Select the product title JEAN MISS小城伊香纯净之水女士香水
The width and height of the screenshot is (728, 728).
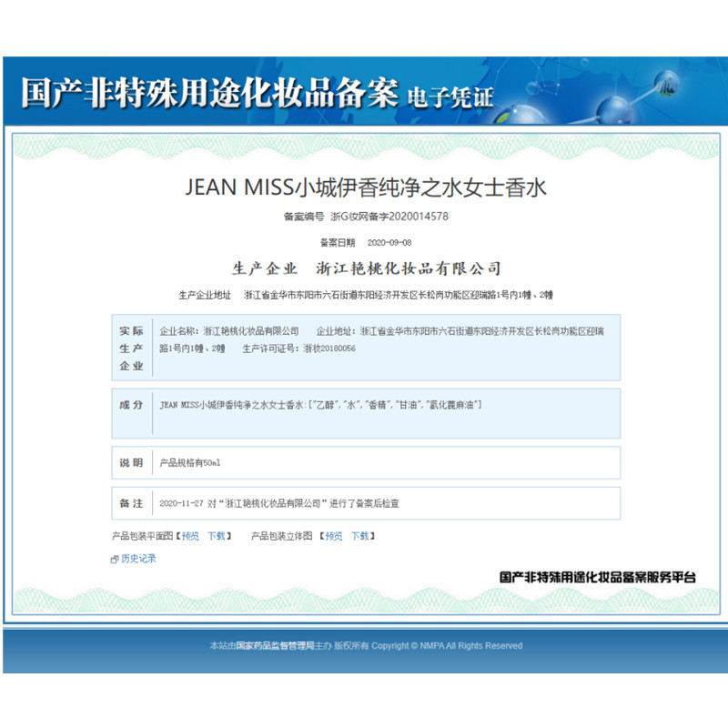click(x=366, y=187)
